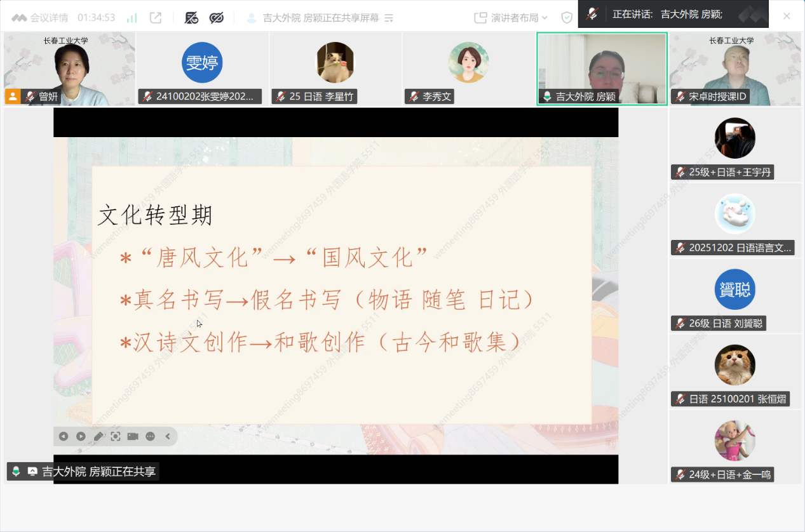This screenshot has height=532, width=805.
Task: Toggle the recording-disabled status icon
Action: pos(191,18)
